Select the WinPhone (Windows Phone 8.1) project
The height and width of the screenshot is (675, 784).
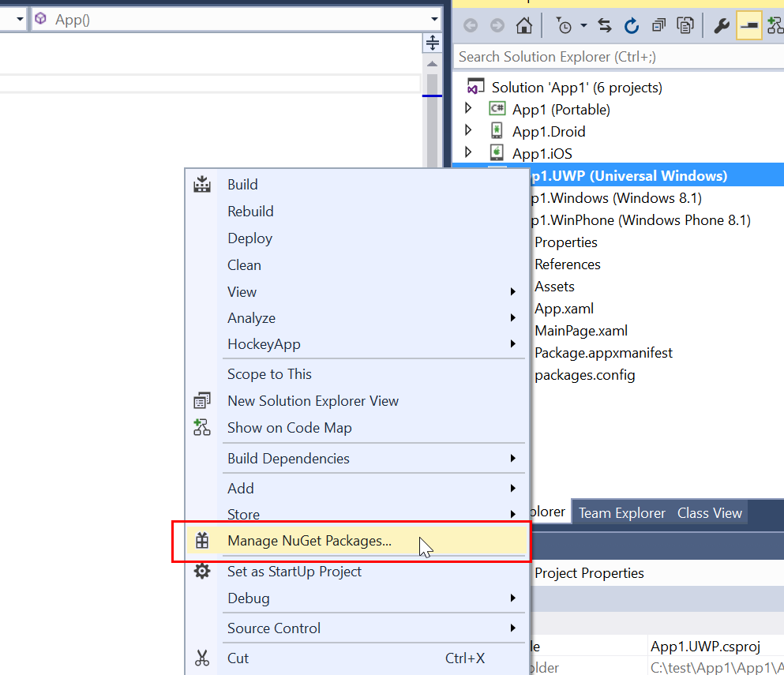641,220
